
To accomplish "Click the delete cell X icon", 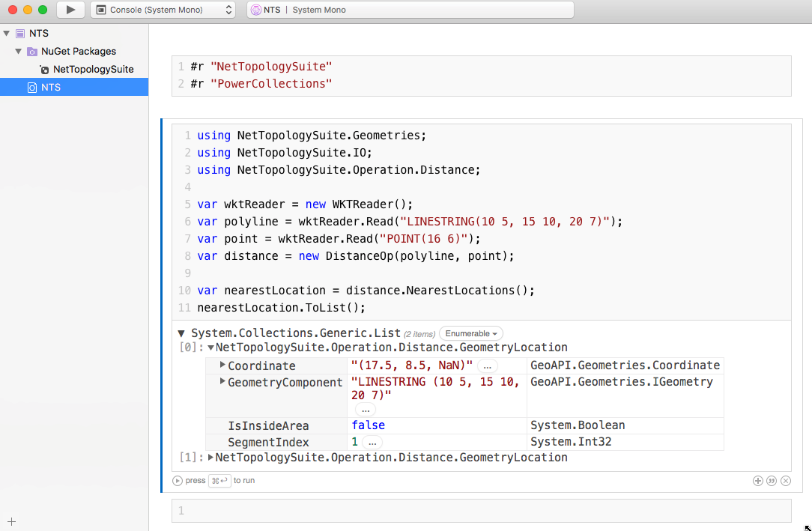I will [x=786, y=481].
